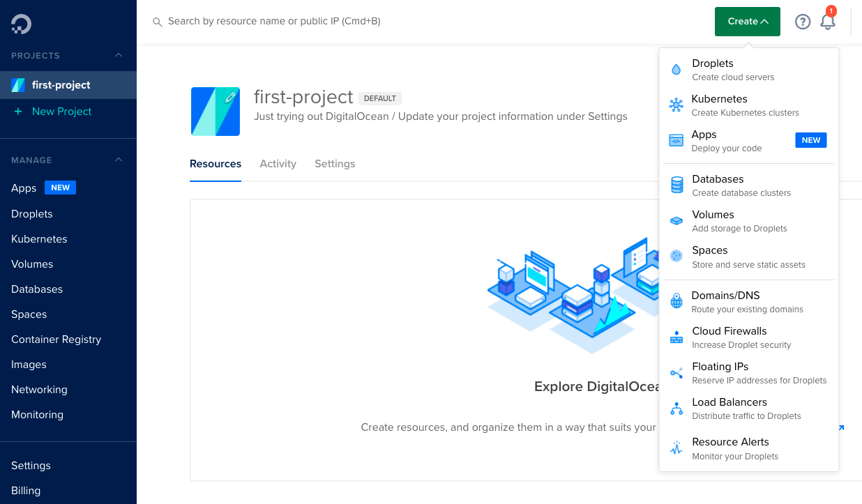
Task: Open Monitoring in sidebar
Action: pos(37,415)
